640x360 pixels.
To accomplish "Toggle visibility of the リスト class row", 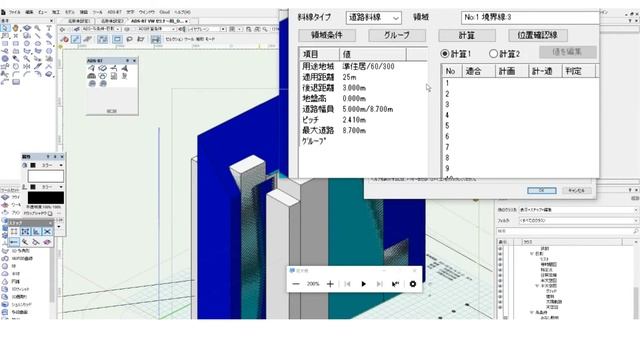I will (x=500, y=259).
